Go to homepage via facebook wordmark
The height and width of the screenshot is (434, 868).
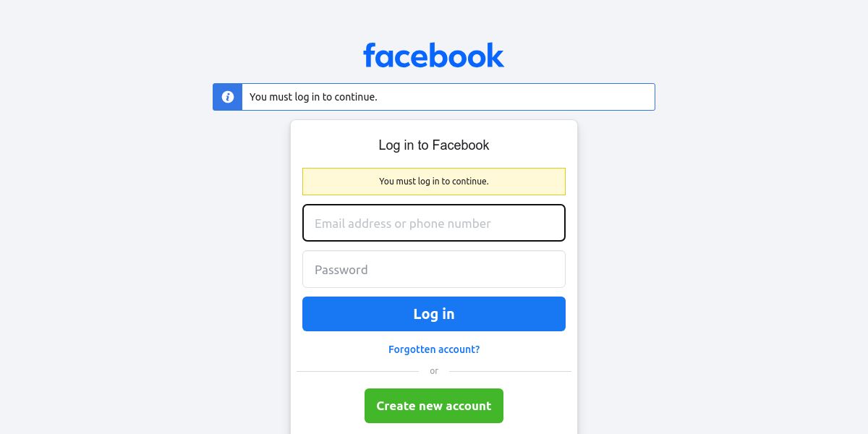[x=433, y=55]
